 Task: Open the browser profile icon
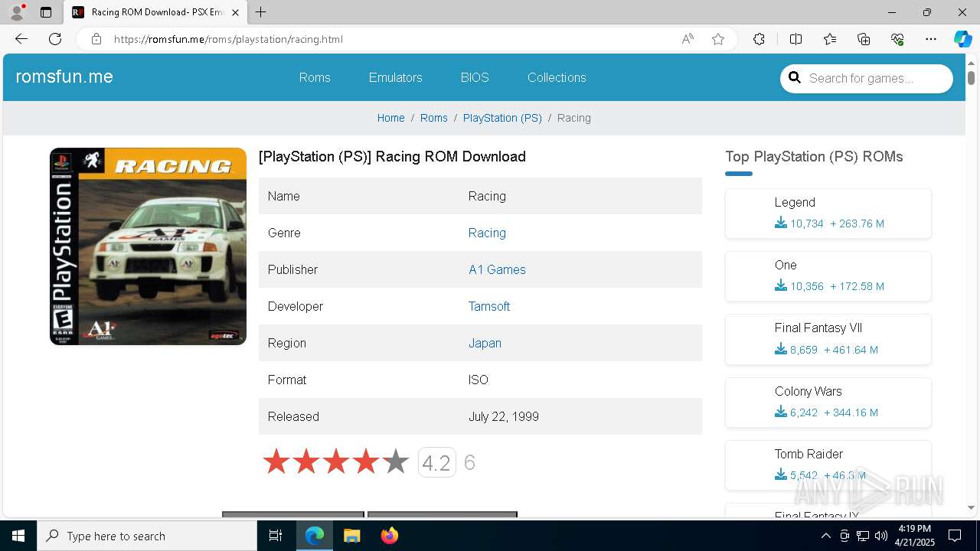point(17,12)
